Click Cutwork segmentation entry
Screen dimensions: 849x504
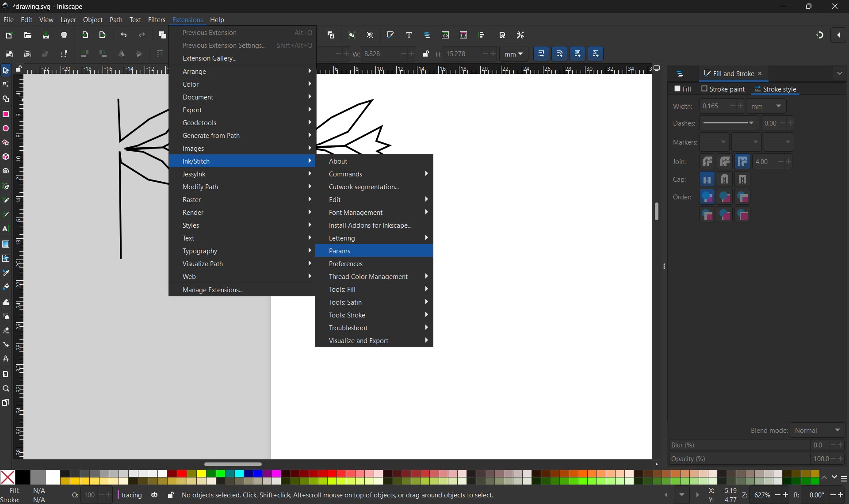[x=374, y=187]
